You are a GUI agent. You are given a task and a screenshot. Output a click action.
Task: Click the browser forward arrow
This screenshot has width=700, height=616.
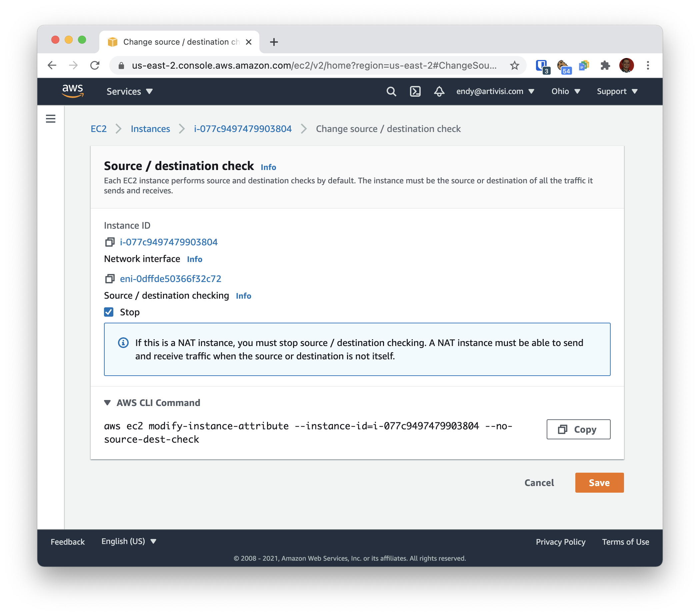click(73, 65)
